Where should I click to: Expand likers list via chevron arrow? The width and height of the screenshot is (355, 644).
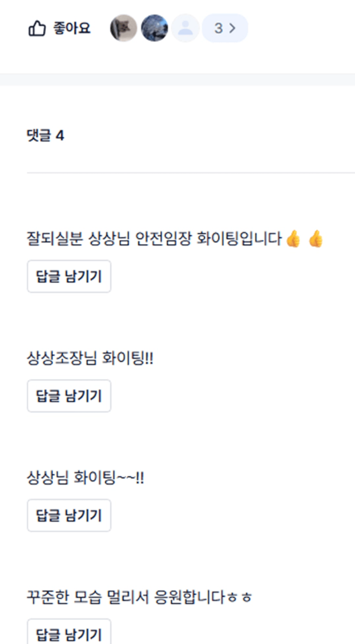pyautogui.click(x=232, y=28)
